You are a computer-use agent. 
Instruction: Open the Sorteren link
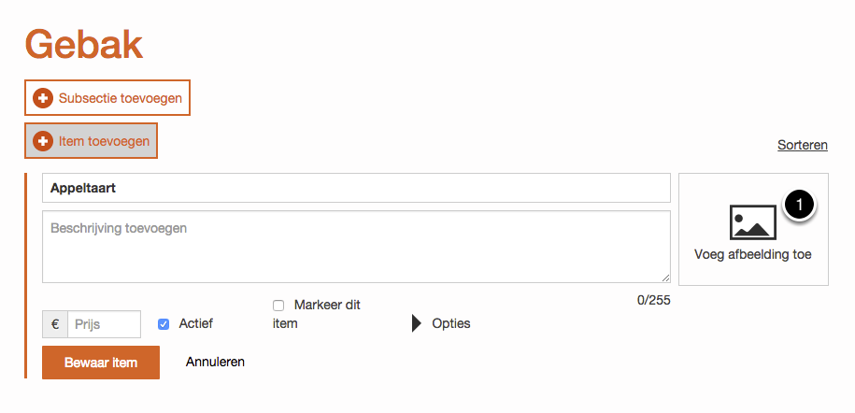pos(802,145)
